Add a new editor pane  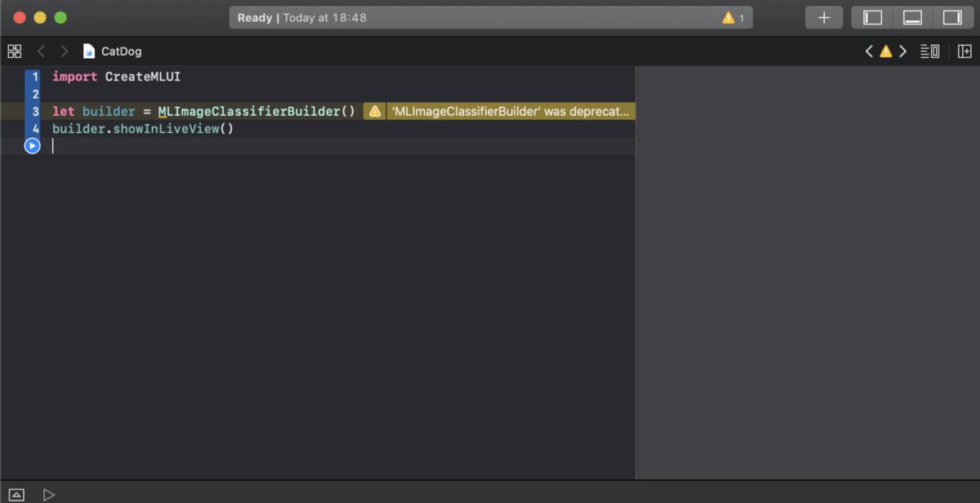(x=964, y=51)
